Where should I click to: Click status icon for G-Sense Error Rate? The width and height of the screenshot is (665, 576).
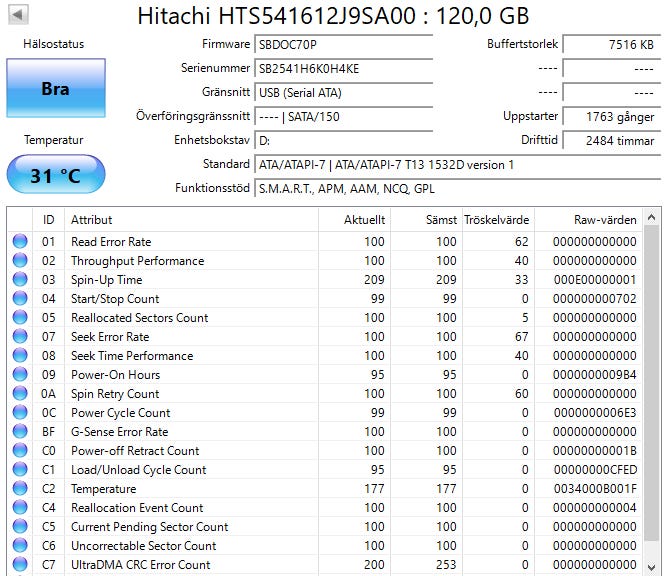point(20,432)
